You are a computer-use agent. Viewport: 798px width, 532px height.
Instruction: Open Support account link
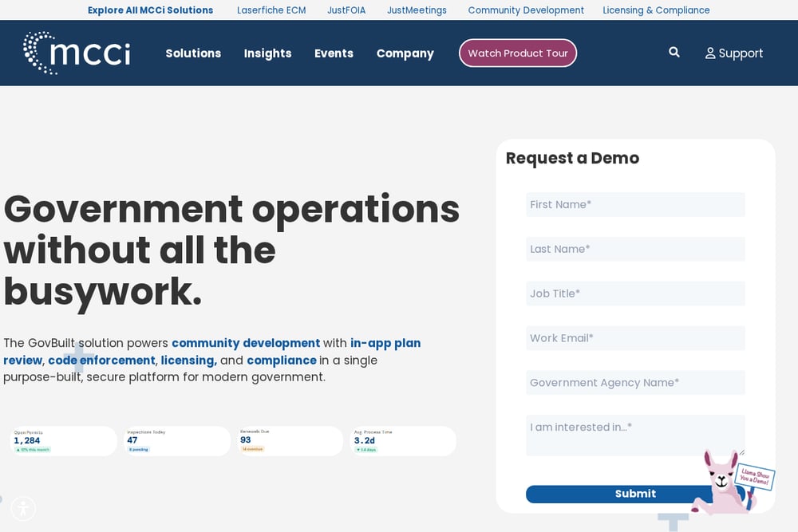734,53
